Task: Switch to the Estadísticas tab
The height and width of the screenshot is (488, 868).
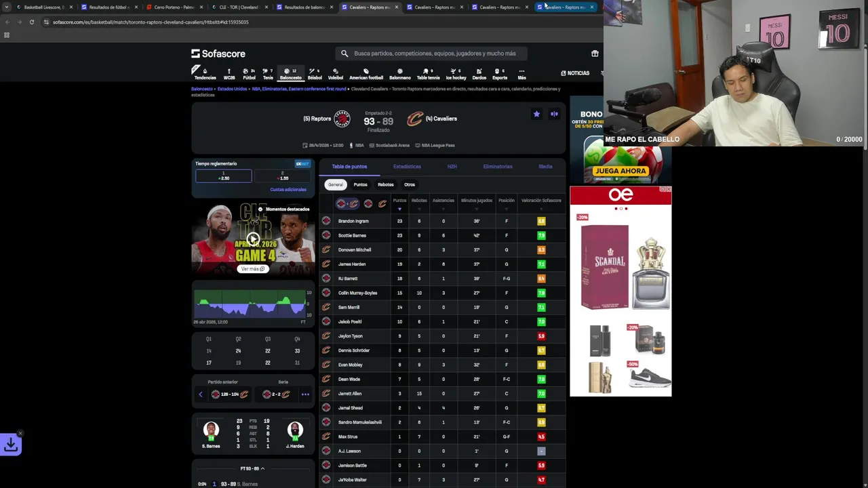Action: pos(407,167)
